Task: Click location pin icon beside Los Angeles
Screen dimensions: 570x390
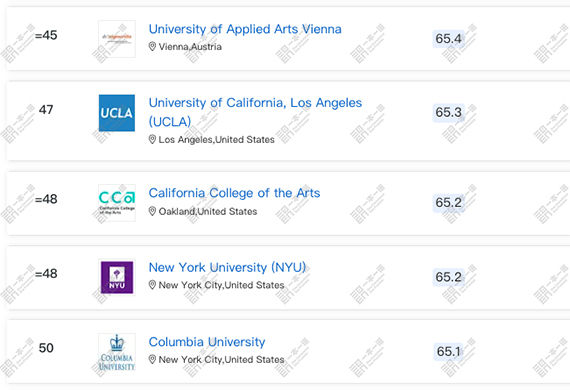Action: (152, 140)
